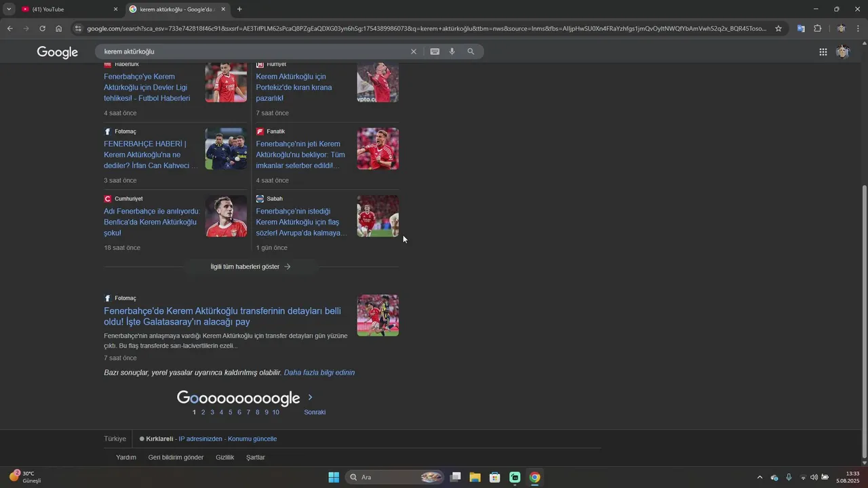Open the taskbar volume control

tap(814, 477)
